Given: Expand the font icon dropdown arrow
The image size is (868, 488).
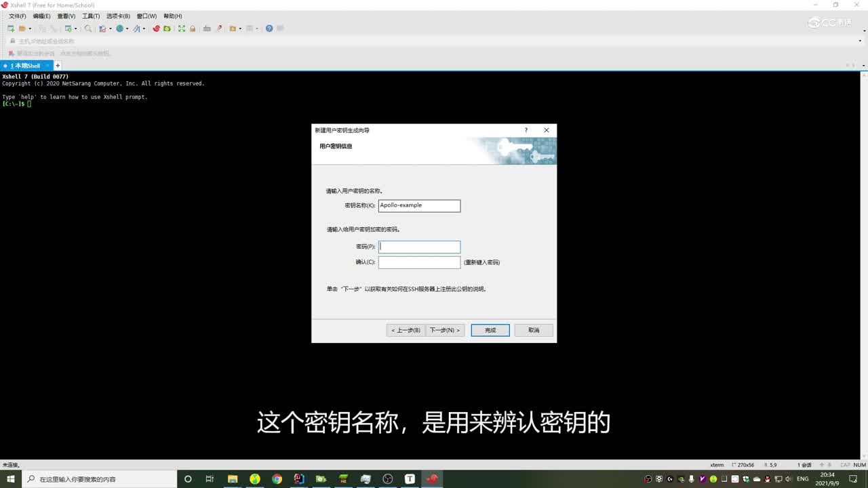Looking at the screenshot, I should pos(144,28).
